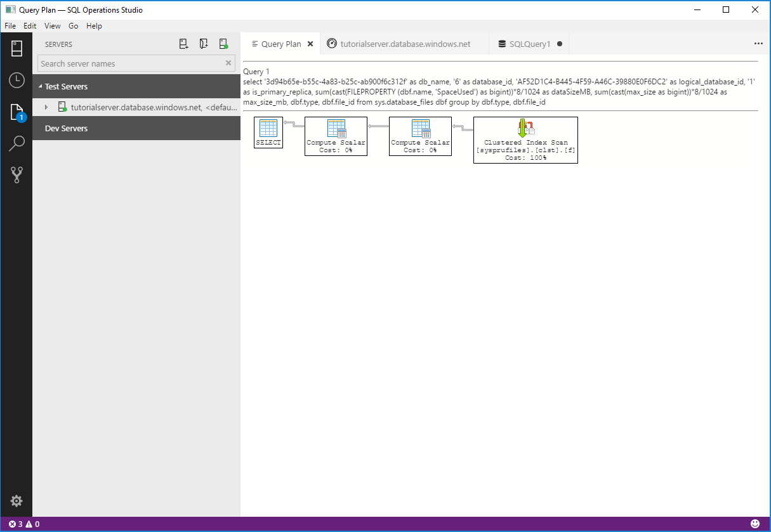Click the smiley feedback icon
Screen dimensions: 771x532
(x=755, y=524)
